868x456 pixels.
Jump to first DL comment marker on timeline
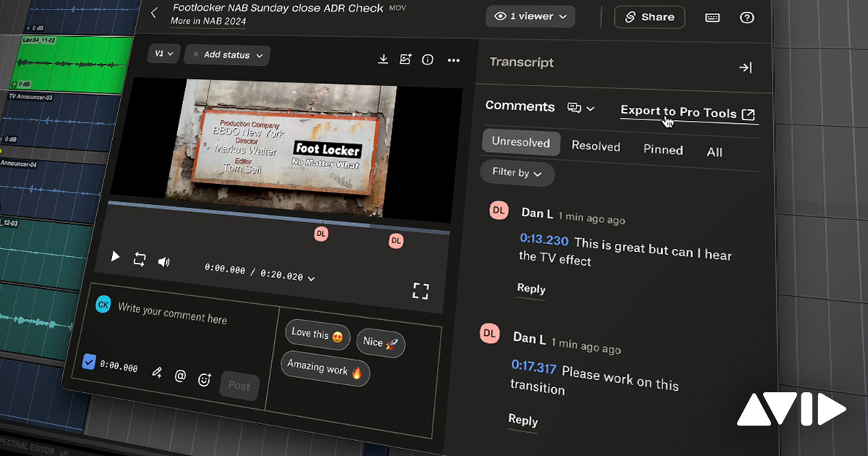(321, 233)
